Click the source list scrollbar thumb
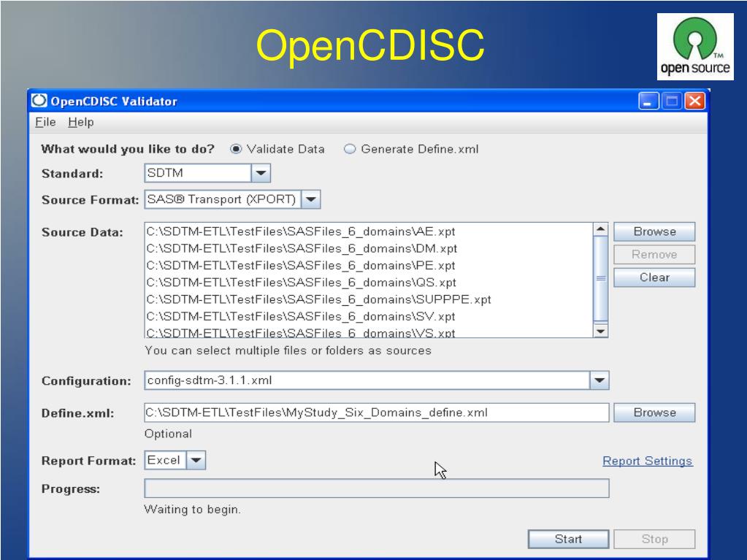The width and height of the screenshot is (747, 560). point(601,279)
